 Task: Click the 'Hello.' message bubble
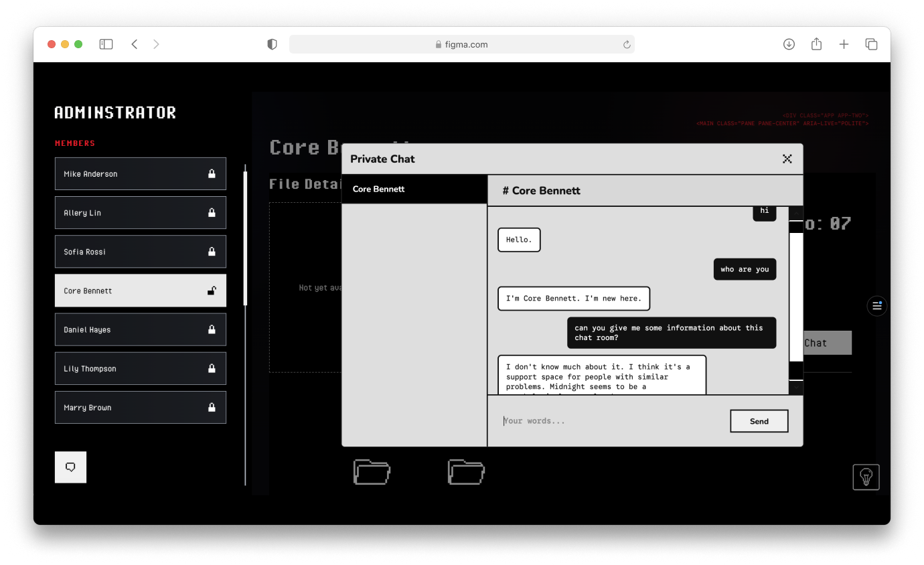click(x=519, y=240)
